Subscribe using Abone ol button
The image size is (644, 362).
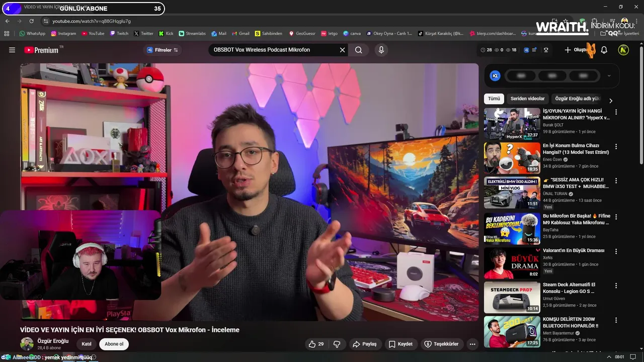(114, 344)
